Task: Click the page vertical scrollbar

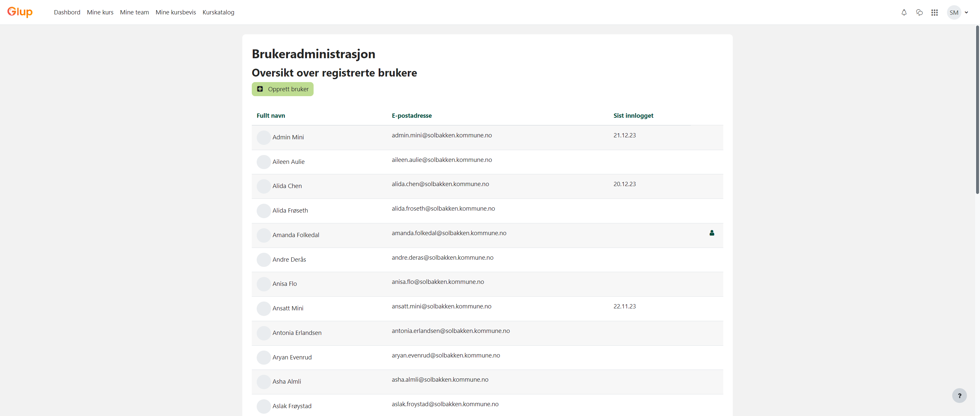Action: point(977,110)
